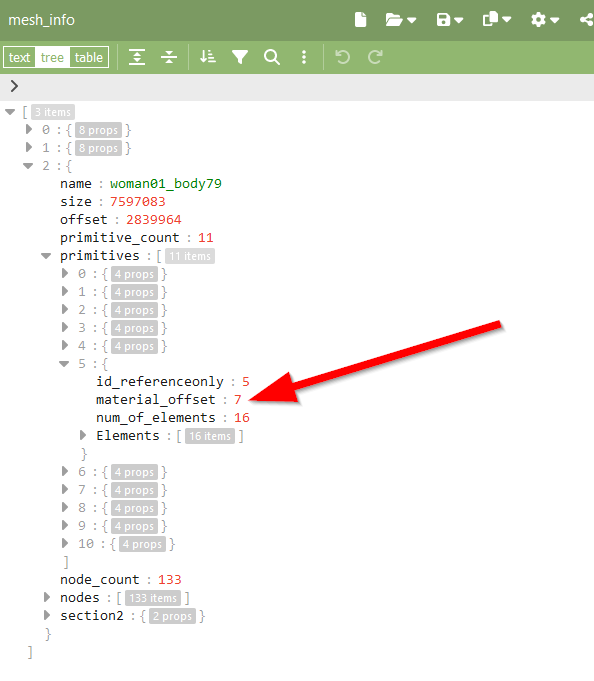594x681 pixels.
Task: Click the material_offset key
Action: tap(155, 400)
